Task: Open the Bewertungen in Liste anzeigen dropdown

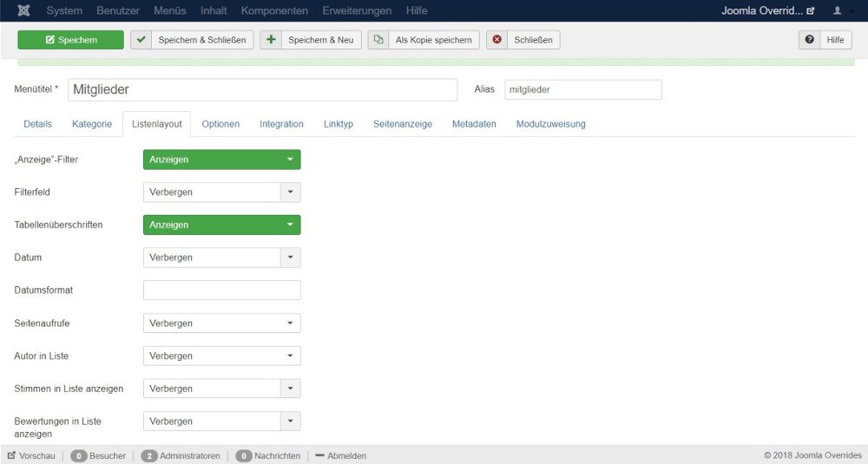Action: pyautogui.click(x=222, y=421)
